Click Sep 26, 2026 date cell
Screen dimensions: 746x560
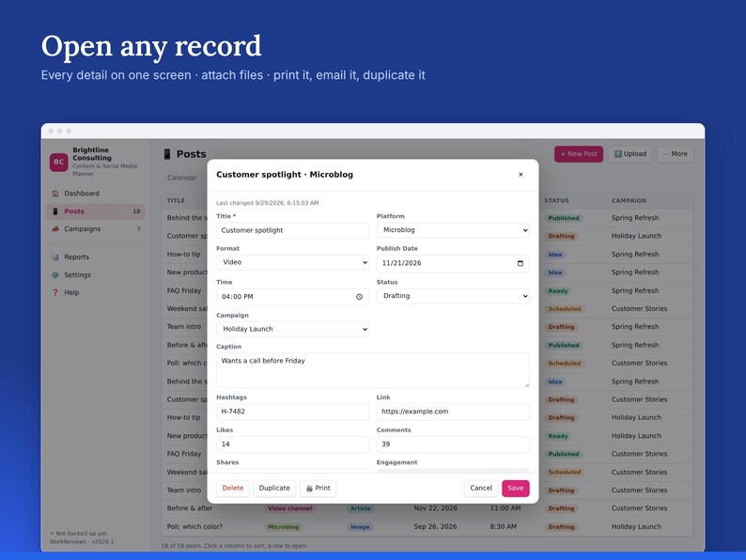click(x=435, y=527)
